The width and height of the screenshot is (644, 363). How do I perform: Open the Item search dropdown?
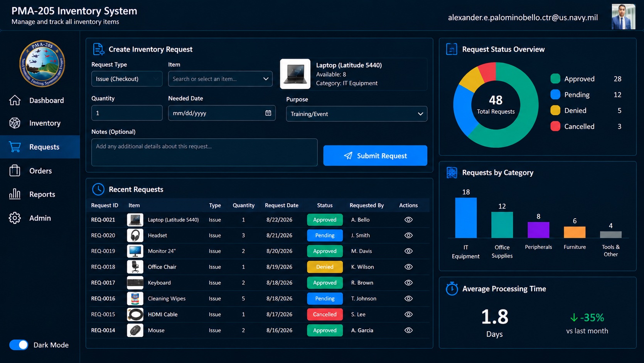click(220, 79)
